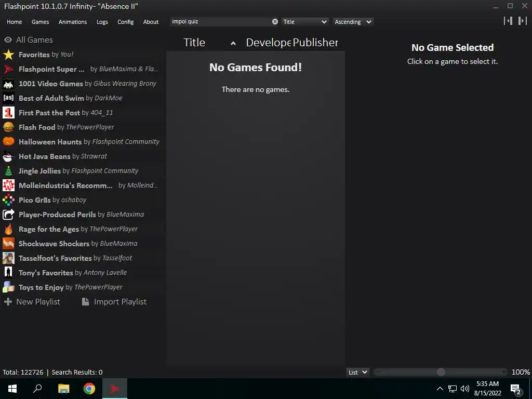The height and width of the screenshot is (399, 532).
Task: Select All Games in the sidebar
Action: (x=34, y=40)
